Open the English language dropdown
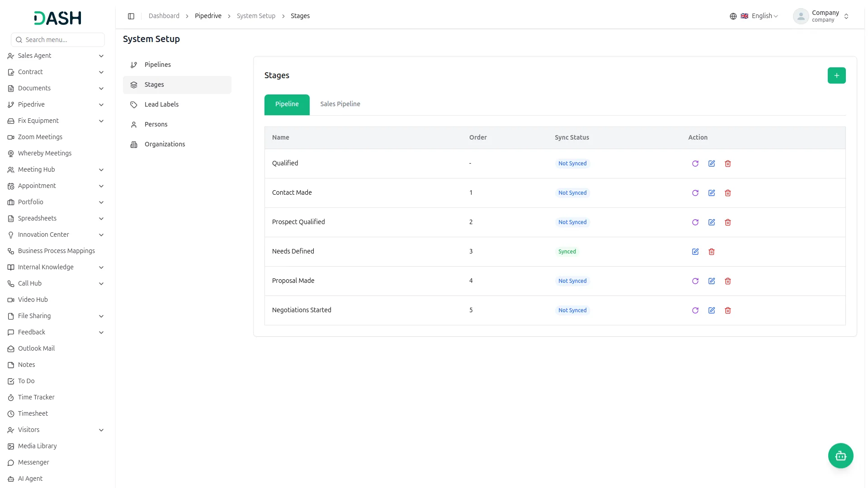 (x=759, y=16)
